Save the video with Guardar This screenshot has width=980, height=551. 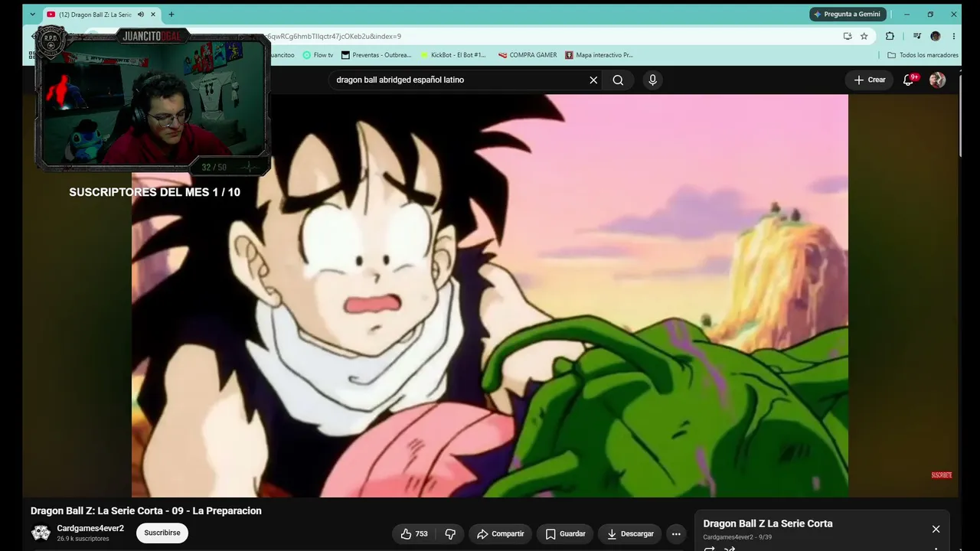(x=565, y=533)
